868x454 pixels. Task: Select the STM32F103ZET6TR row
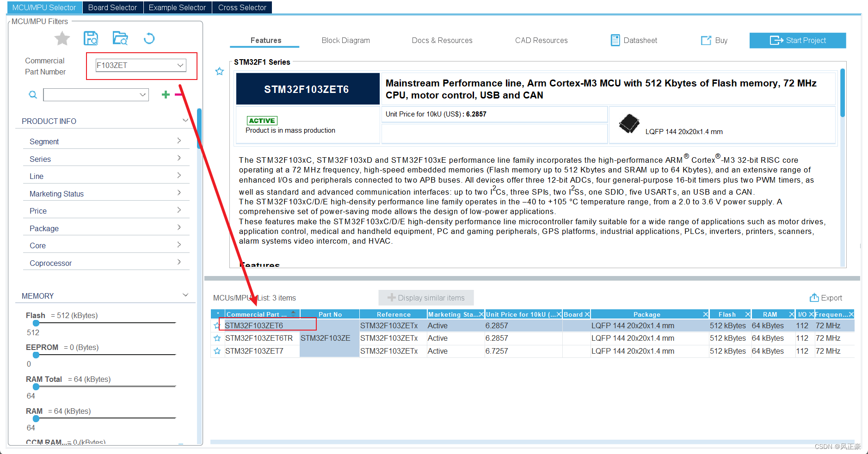(532, 338)
